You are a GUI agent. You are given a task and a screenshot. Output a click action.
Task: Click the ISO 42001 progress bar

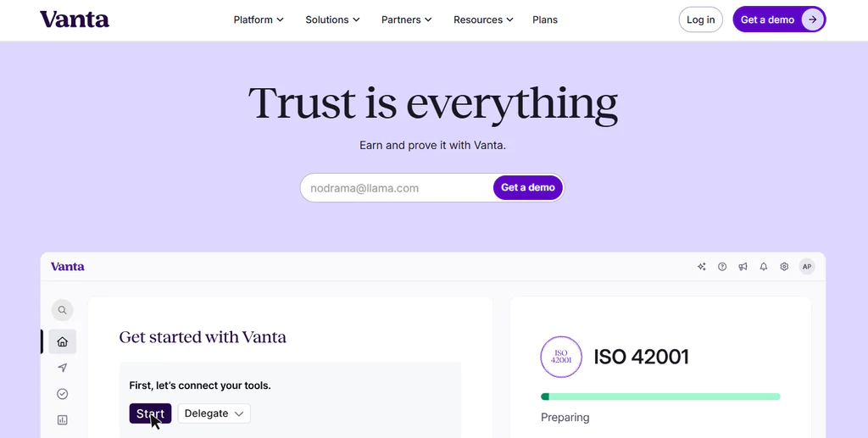pos(660,396)
